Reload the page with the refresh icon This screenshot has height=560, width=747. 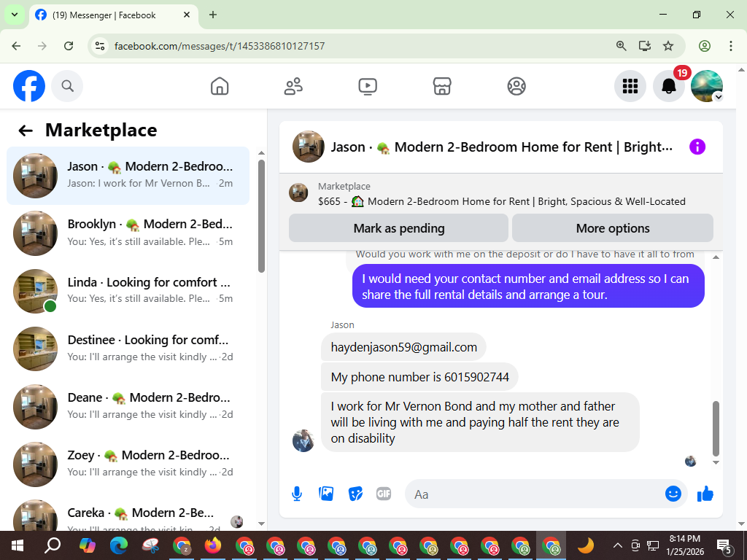click(69, 46)
